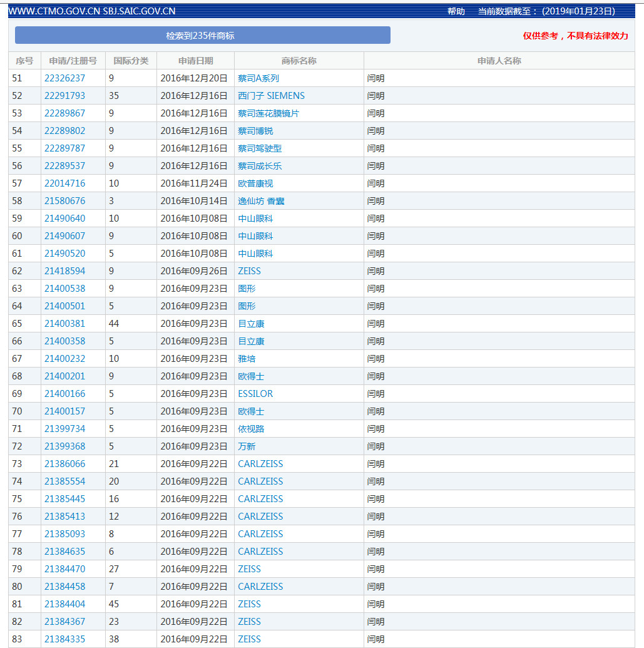
Task: Select date 2016年11月24日 cell
Action: (x=194, y=183)
